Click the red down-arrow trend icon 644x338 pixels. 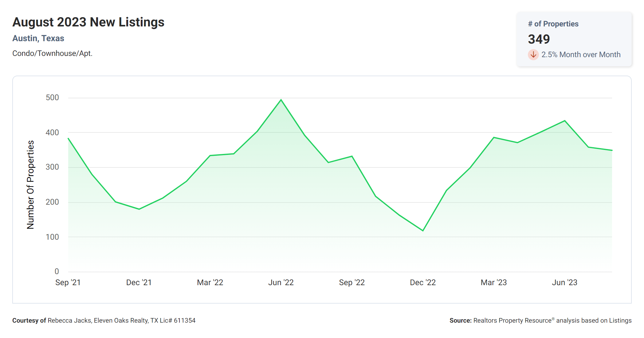click(533, 55)
